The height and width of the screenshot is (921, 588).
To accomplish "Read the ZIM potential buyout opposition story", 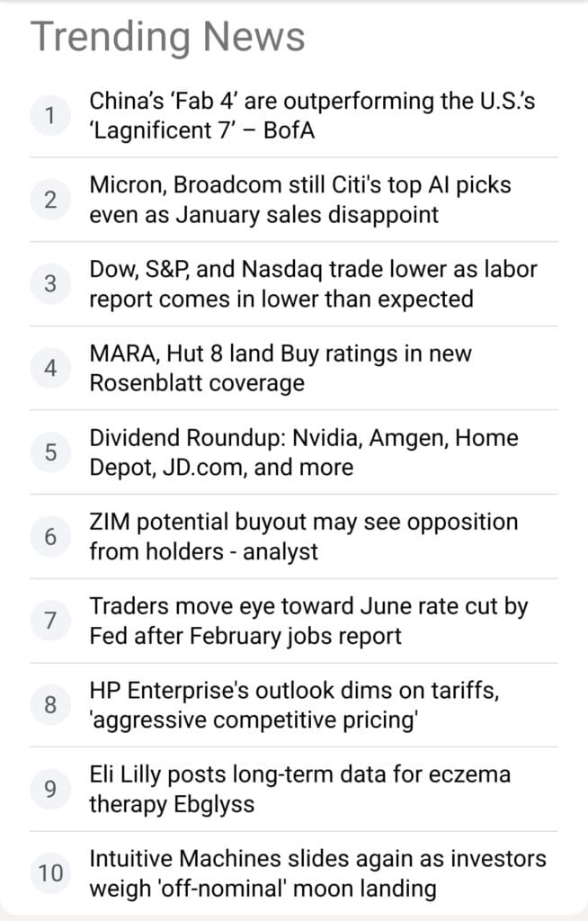I will tap(302, 536).
